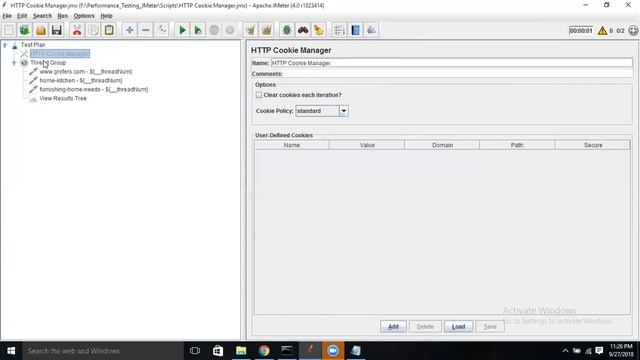Open the Cookie Policy dropdown
The width and height of the screenshot is (640, 360).
pos(344,111)
